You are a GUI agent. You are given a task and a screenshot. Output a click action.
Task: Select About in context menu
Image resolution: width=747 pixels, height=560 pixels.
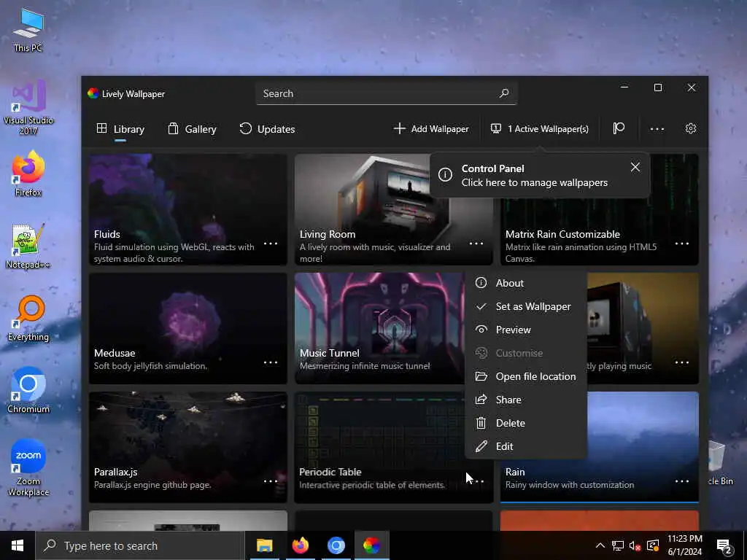(525, 283)
